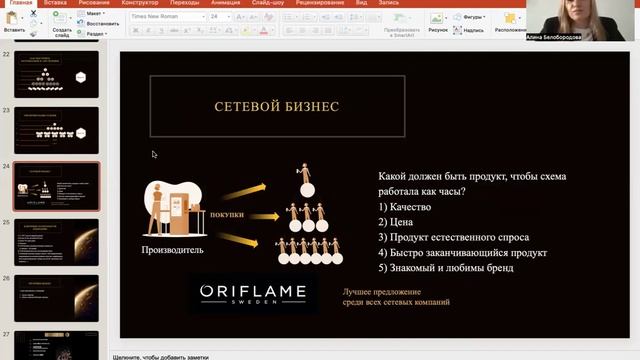640x360 pixels.
Task: Click the Cut scissors icon
Action: click(x=33, y=13)
